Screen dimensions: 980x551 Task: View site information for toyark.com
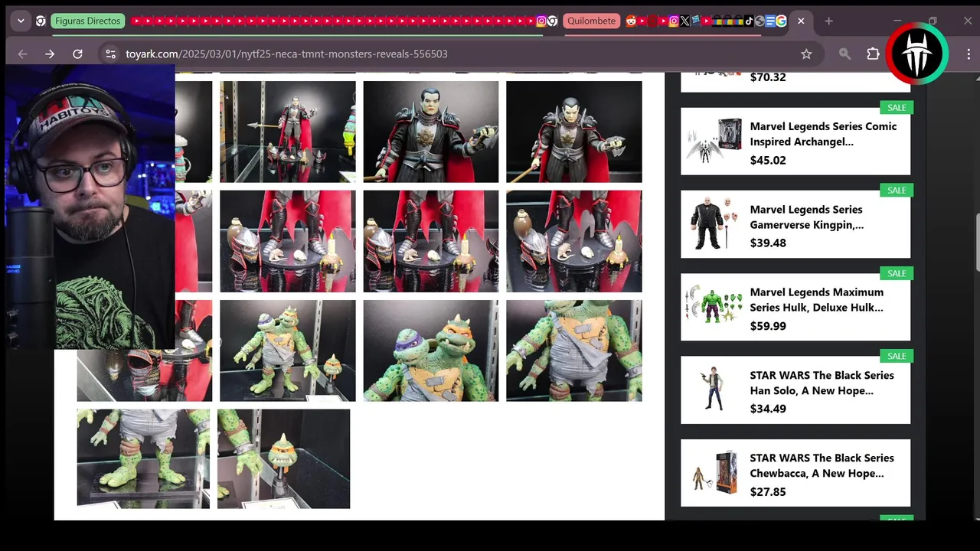(110, 54)
